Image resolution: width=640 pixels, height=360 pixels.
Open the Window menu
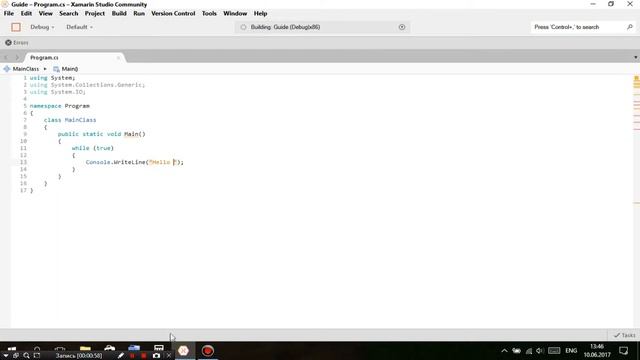[x=235, y=13]
